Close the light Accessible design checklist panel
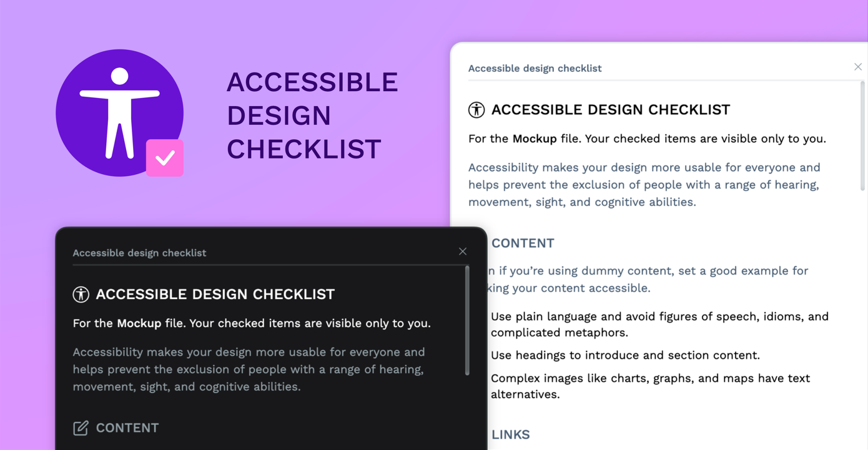 point(858,67)
